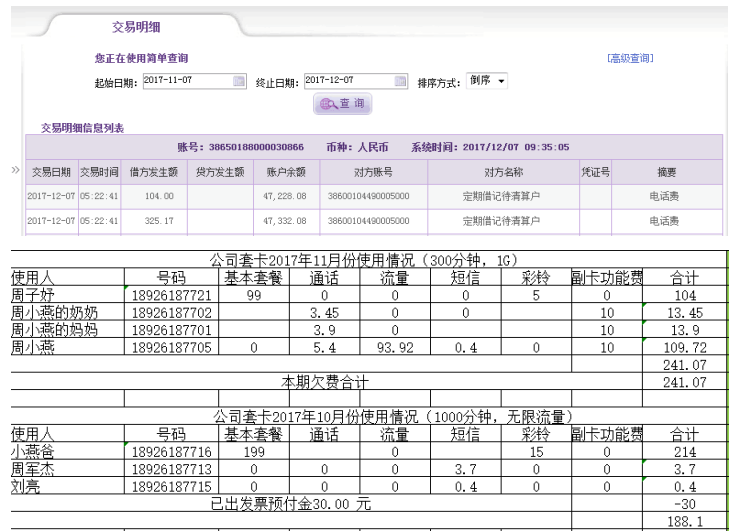Open the 高级查询 advanced query link
The image size is (744, 531).
630,59
